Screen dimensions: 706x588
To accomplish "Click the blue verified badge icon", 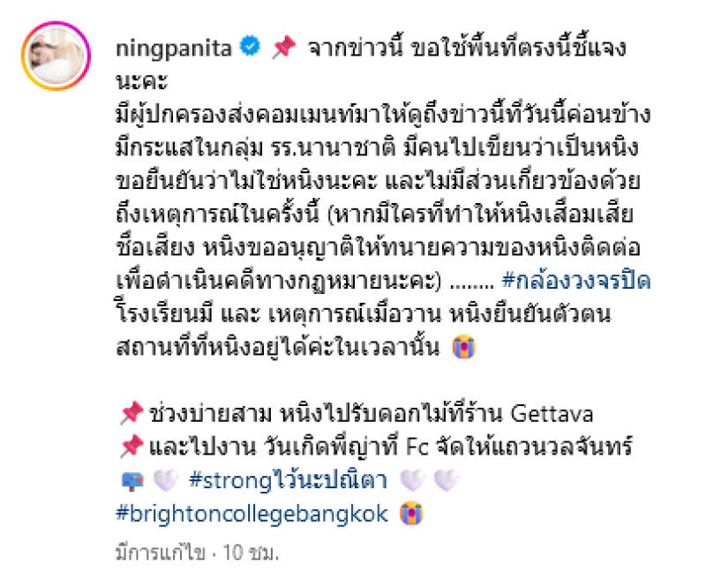I will 250,47.
